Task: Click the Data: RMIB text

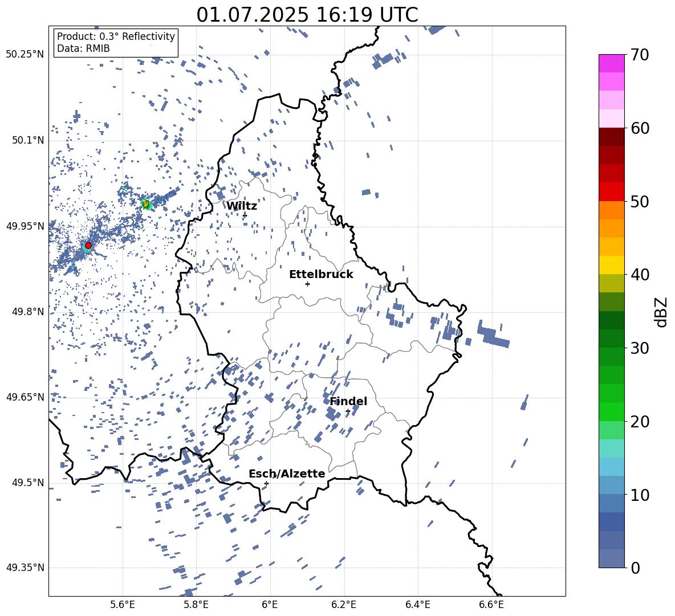Action: pos(83,48)
